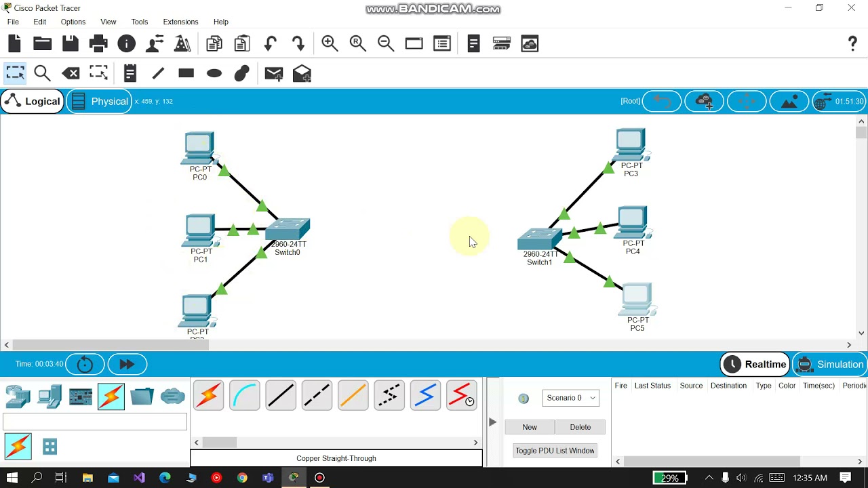The height and width of the screenshot is (488, 868).
Task: Select the Draw Line tool
Action: click(x=158, y=73)
